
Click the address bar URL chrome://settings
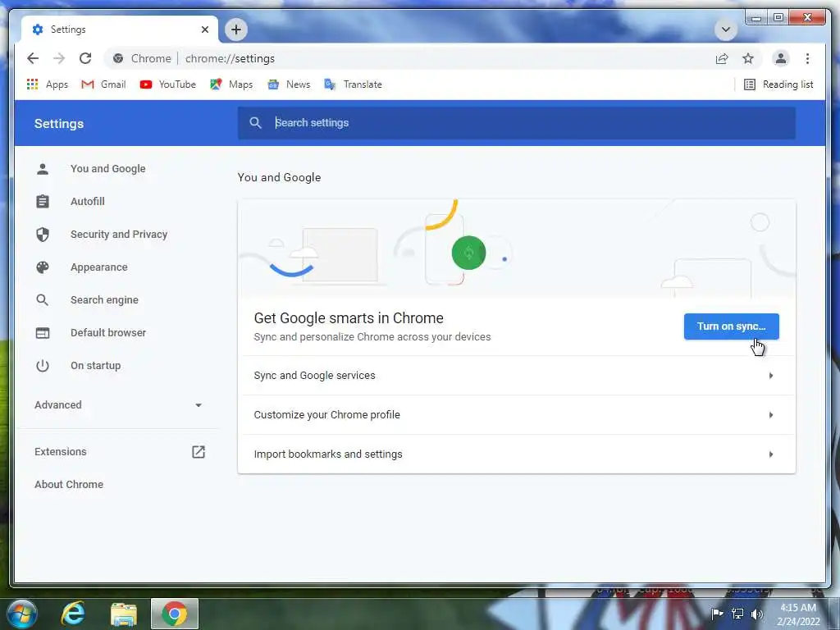click(x=230, y=58)
